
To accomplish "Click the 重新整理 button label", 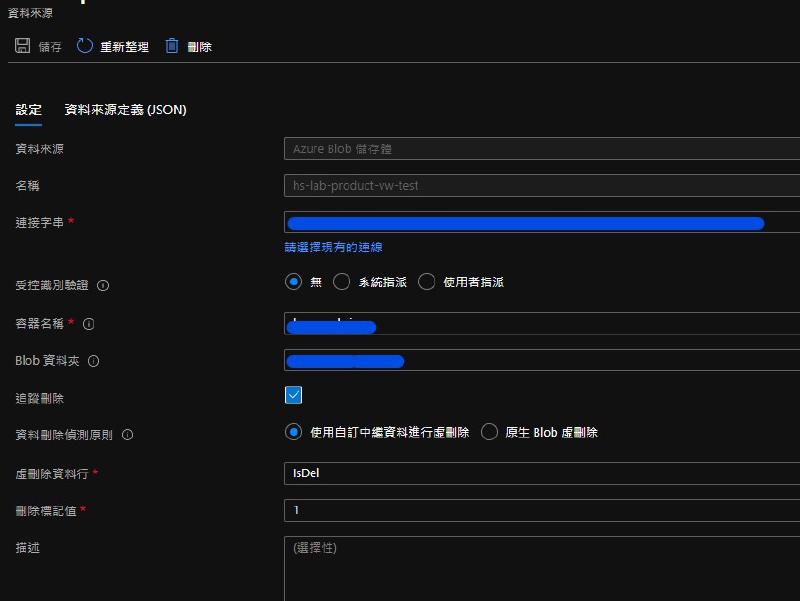I will (124, 47).
